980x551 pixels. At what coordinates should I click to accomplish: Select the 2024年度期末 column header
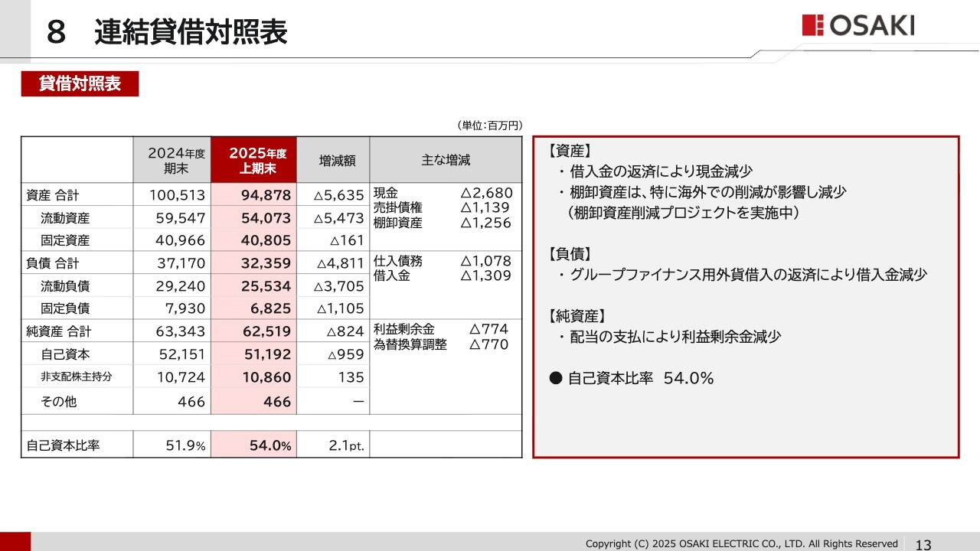pos(176,160)
